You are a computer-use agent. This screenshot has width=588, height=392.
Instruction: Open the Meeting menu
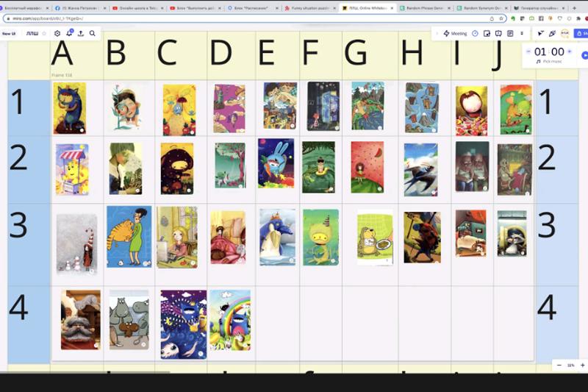click(x=455, y=33)
